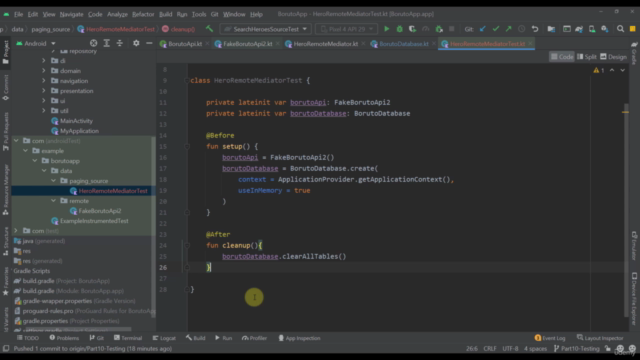Viewport: 640px width, 360px height.
Task: Rollback changes with undo arrow icon
Action: point(535,29)
